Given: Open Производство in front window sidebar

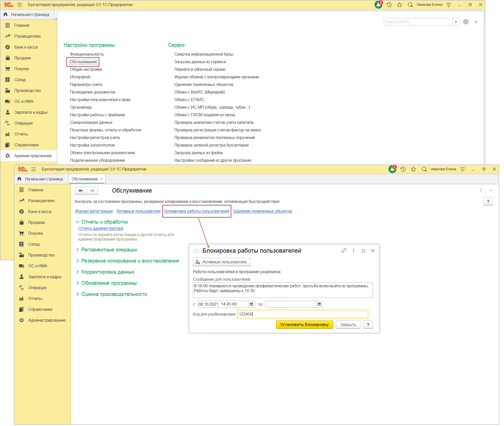Looking at the screenshot, I should 43,255.
